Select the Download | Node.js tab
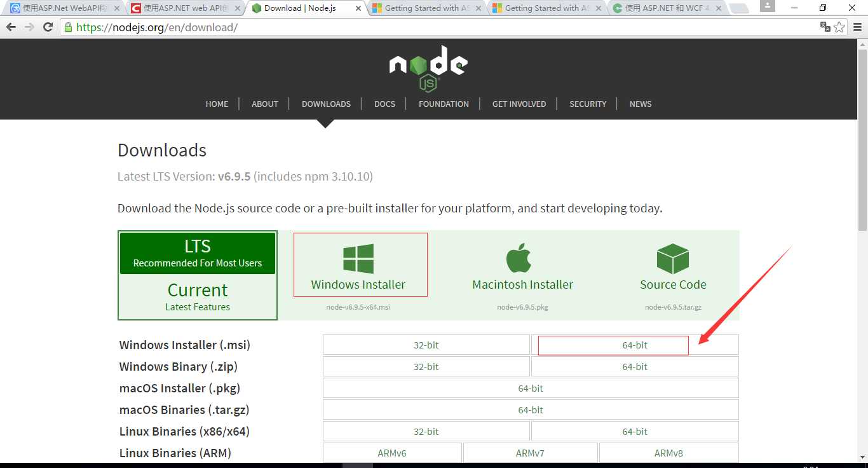Screen dimensions: 868x468 click(305, 8)
